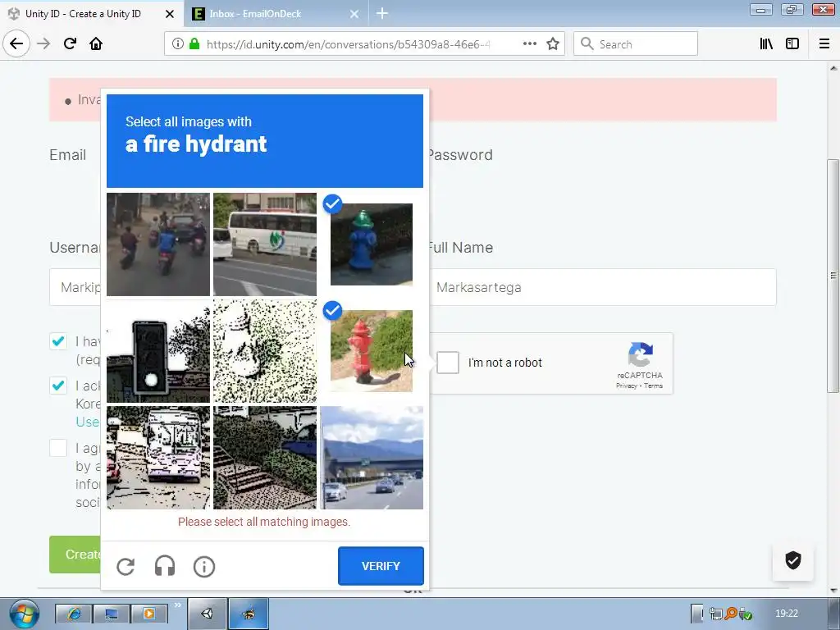Show site information via the info icon
This screenshot has width=840, height=630.
178,44
